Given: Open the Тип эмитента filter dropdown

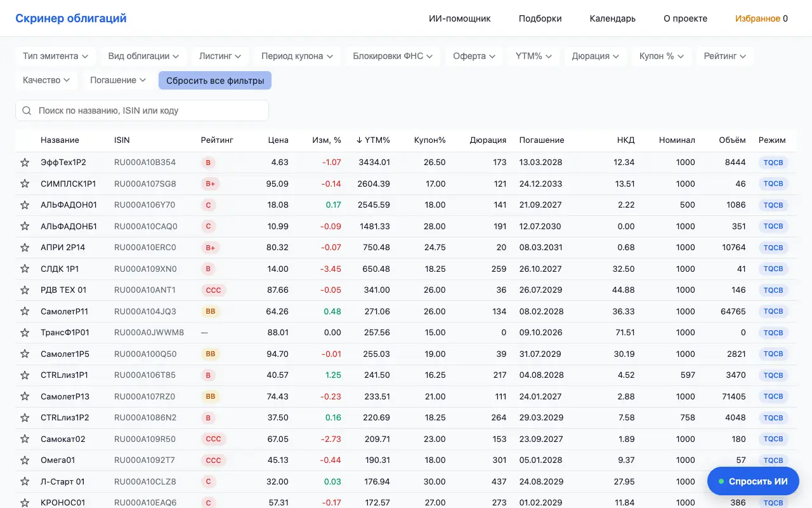Looking at the screenshot, I should tap(56, 56).
